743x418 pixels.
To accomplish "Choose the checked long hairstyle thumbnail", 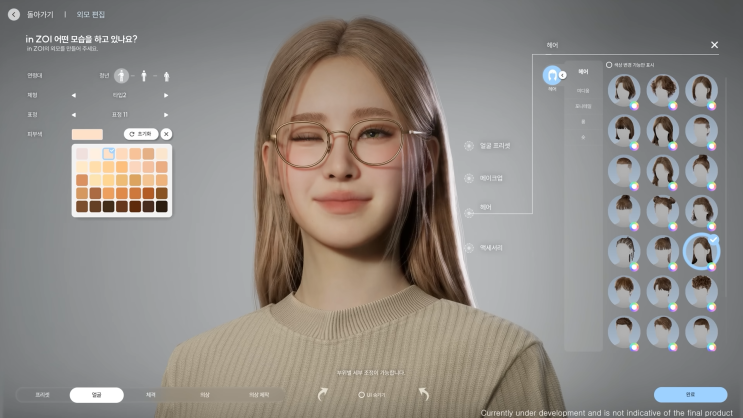I will tap(701, 251).
